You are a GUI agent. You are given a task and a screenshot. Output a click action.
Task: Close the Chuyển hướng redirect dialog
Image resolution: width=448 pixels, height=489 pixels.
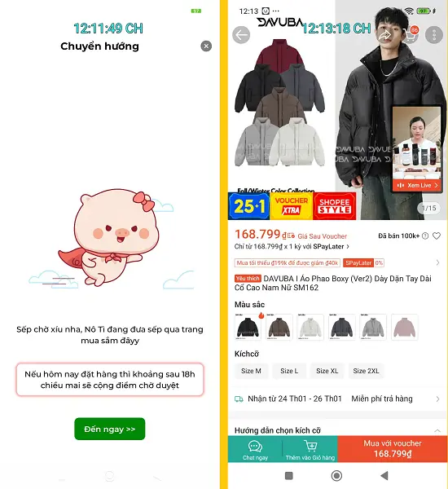pyautogui.click(x=206, y=46)
